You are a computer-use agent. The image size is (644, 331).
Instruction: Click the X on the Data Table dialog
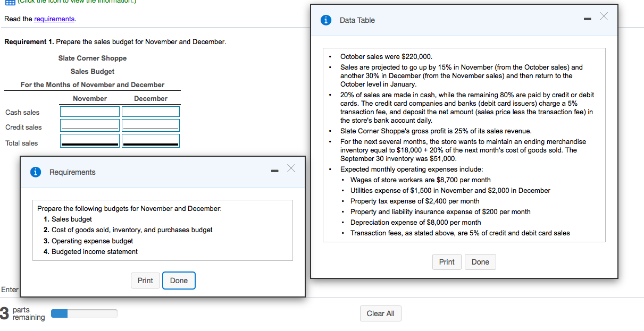[x=604, y=16]
